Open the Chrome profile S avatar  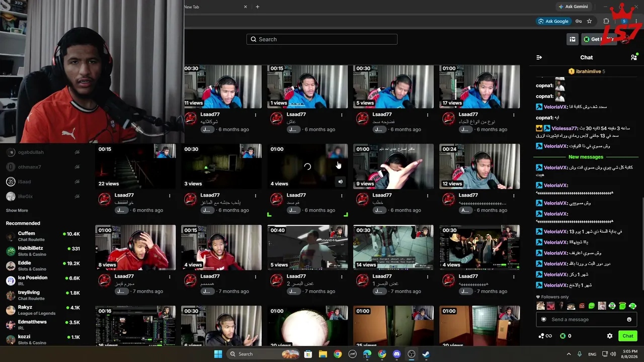coord(624,21)
